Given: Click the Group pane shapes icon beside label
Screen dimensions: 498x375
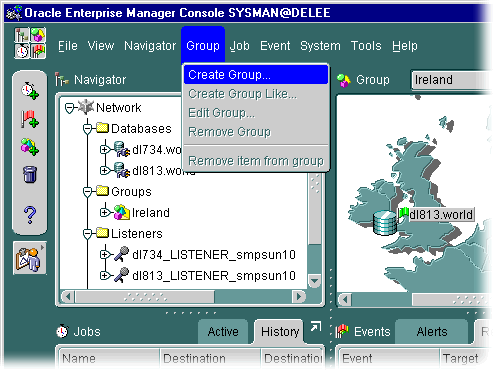Looking at the screenshot, I should coord(344,80).
